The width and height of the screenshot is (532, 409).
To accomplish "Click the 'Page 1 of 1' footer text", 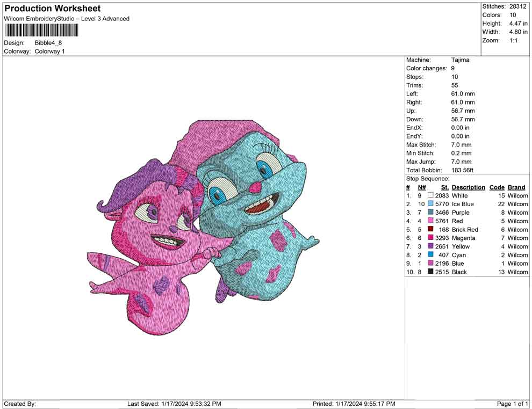I will 512,404.
